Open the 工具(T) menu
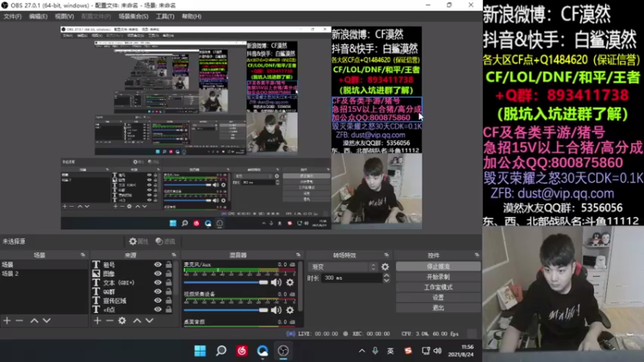This screenshot has height=362, width=644. 165,16
